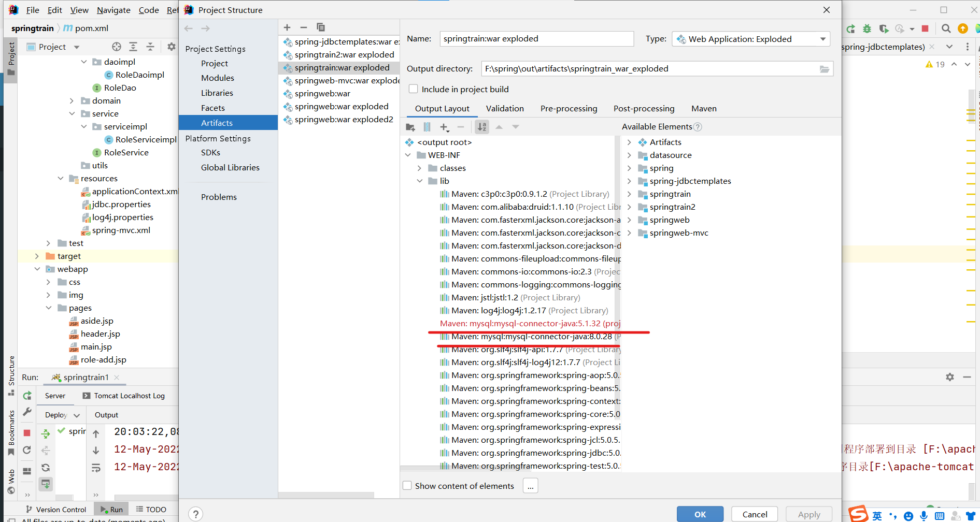This screenshot has height=522, width=980.
Task: Create an archive in the output layout
Action: point(427,127)
